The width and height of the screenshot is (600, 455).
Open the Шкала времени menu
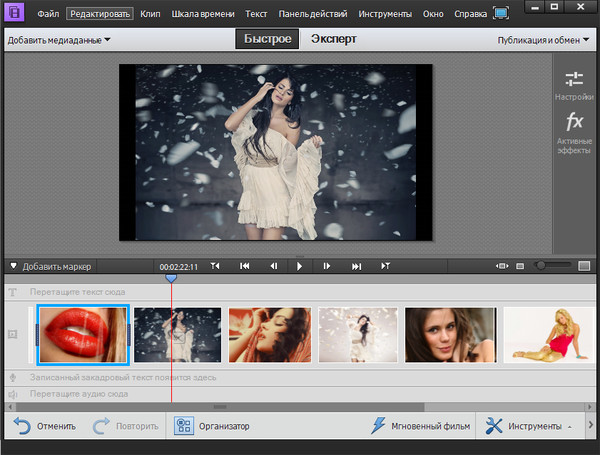coord(202,14)
